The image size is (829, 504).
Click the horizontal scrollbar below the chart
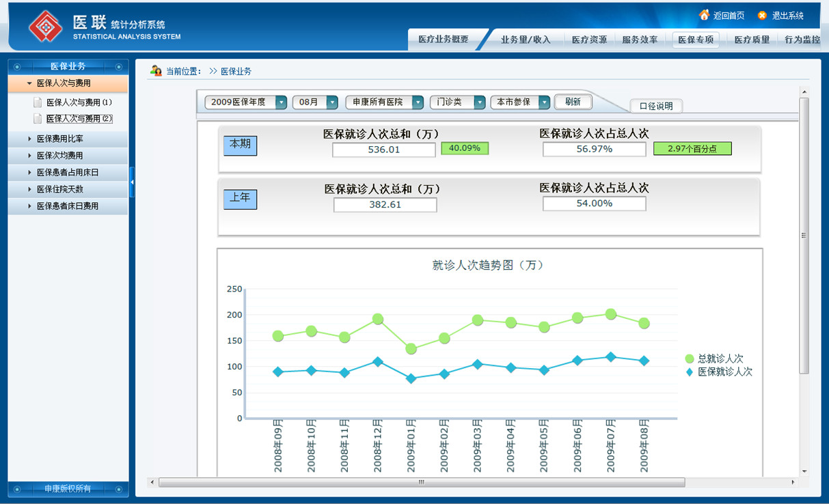[x=421, y=482]
